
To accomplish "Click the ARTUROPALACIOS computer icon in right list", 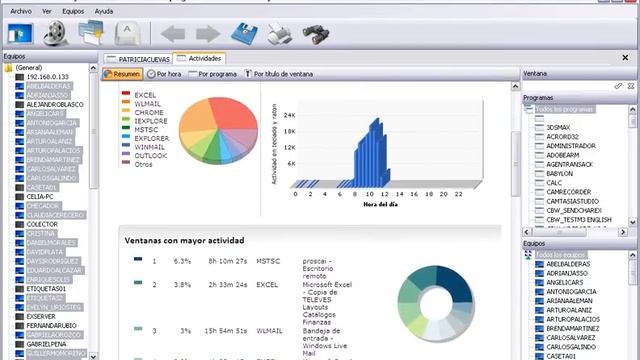I will tap(539, 319).
